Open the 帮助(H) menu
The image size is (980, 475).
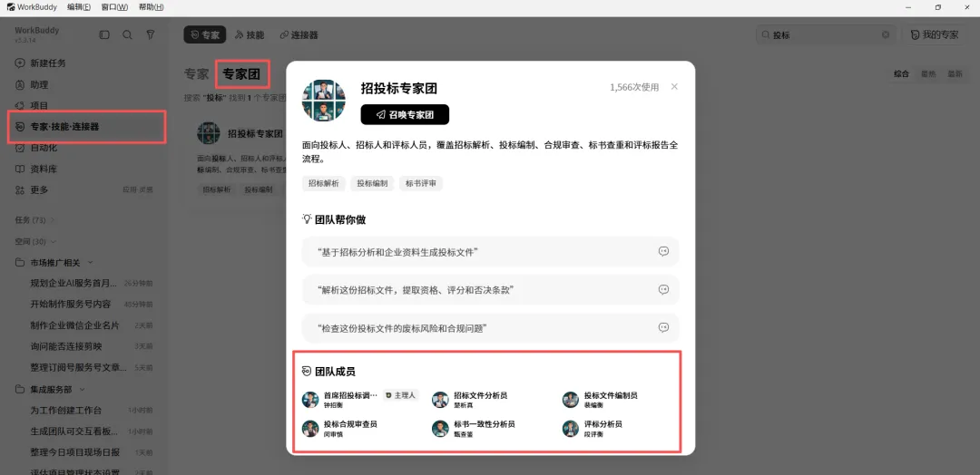pyautogui.click(x=151, y=7)
